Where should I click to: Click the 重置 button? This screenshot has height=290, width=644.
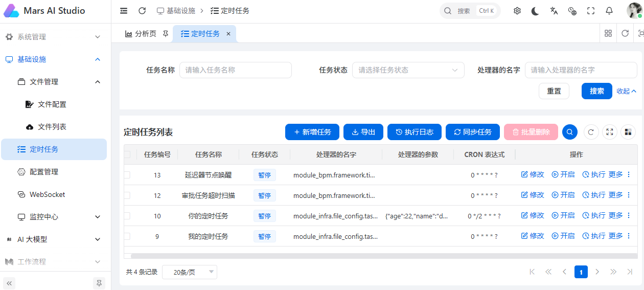(x=554, y=91)
